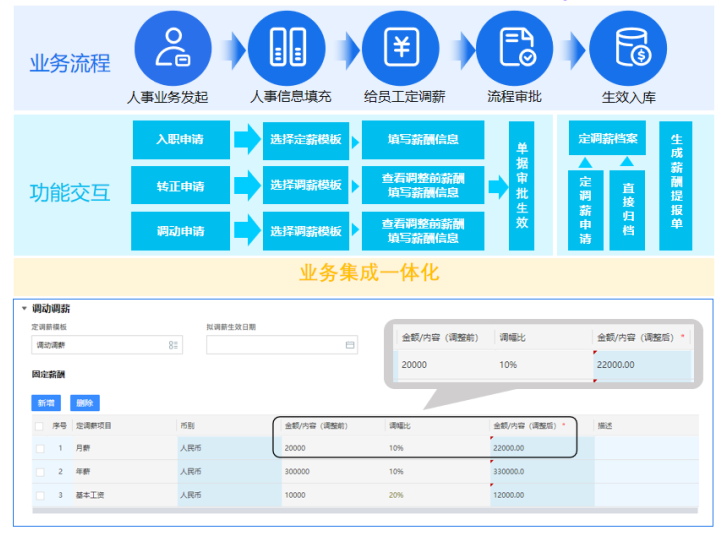The height and width of the screenshot is (536, 728).
Task: Click the 流程审批 document check icon
Action: tap(514, 48)
